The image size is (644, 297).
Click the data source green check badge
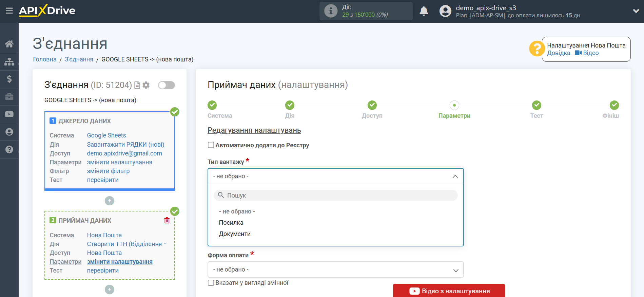click(175, 112)
